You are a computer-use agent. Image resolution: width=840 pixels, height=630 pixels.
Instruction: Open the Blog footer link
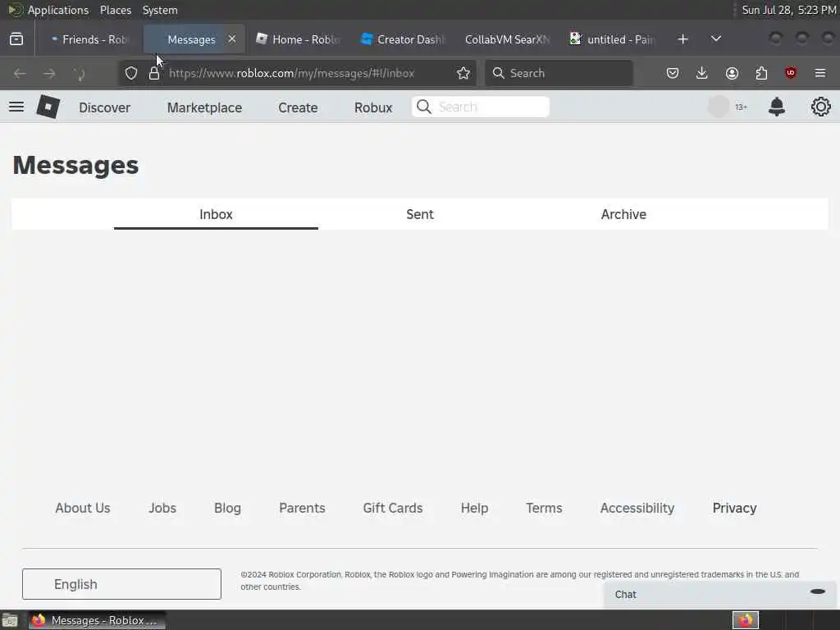(x=227, y=508)
